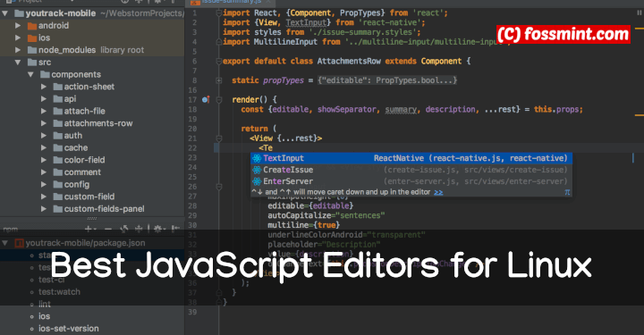Fold the class marker on line 6
This screenshot has height=335, width=644.
click(219, 61)
